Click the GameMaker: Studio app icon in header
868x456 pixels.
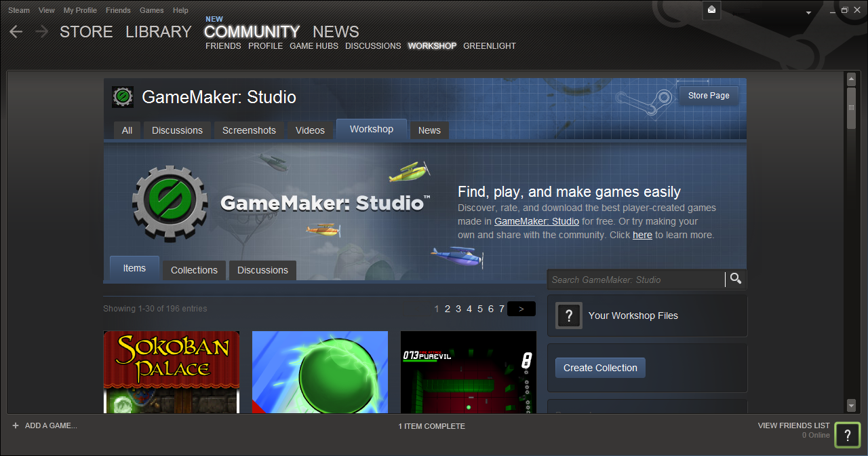pyautogui.click(x=123, y=97)
